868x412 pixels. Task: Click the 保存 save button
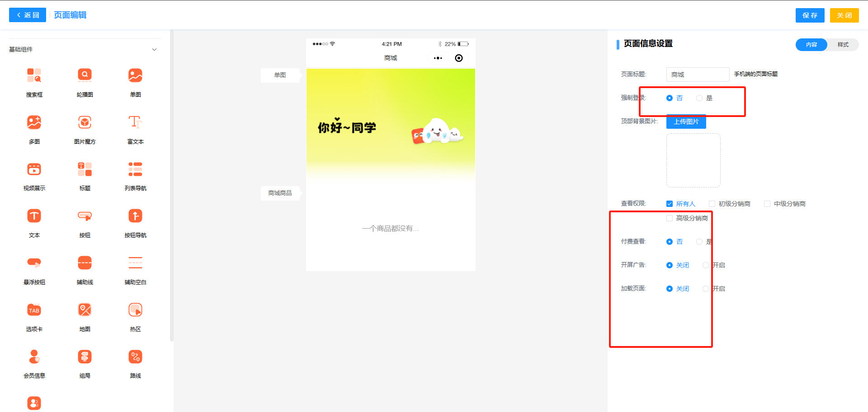coord(810,15)
